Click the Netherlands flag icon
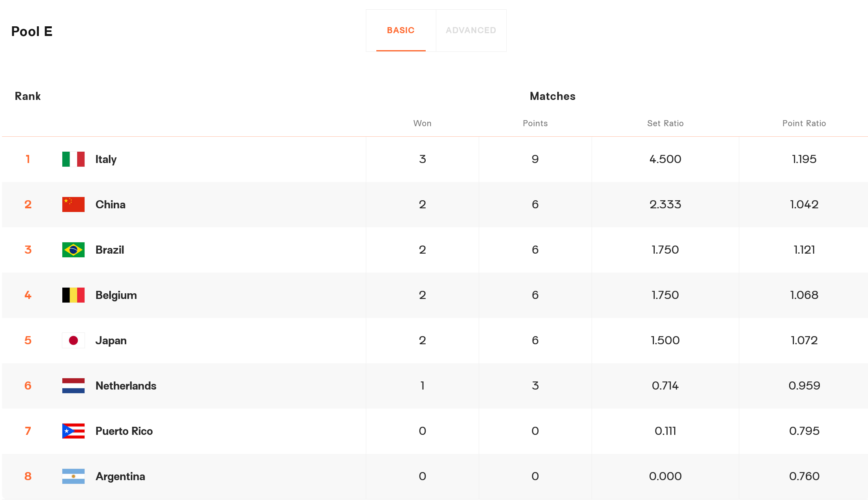This screenshot has height=502, width=868. click(x=73, y=386)
